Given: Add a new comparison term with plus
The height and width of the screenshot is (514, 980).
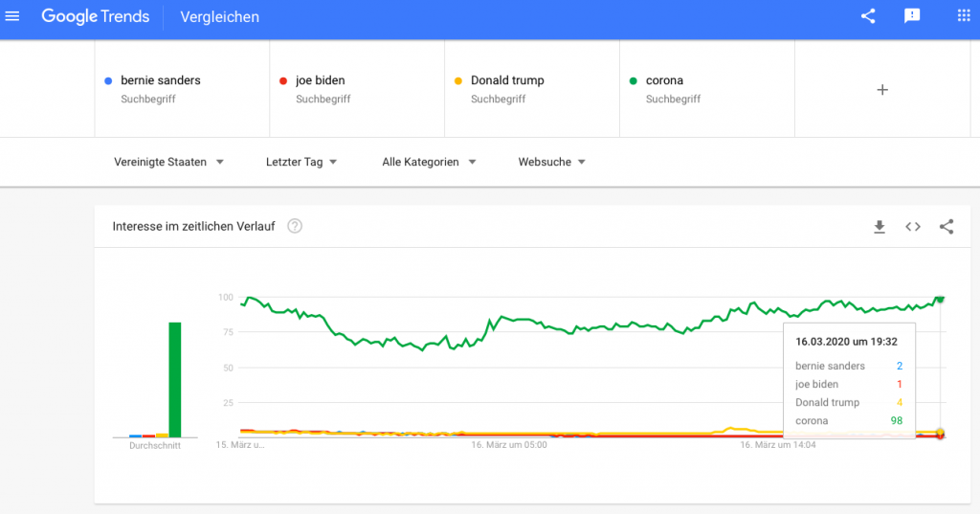Looking at the screenshot, I should tap(881, 90).
